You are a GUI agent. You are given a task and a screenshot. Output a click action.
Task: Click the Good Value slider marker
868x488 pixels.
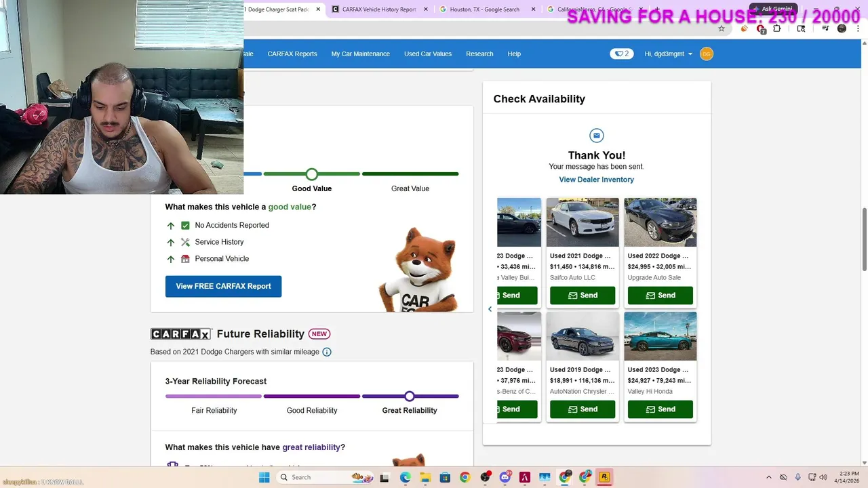pyautogui.click(x=311, y=174)
